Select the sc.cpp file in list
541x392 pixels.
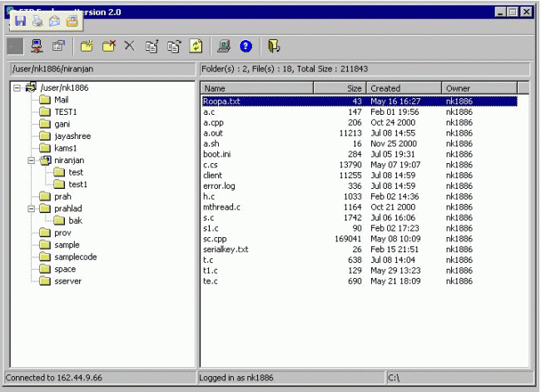pos(214,237)
